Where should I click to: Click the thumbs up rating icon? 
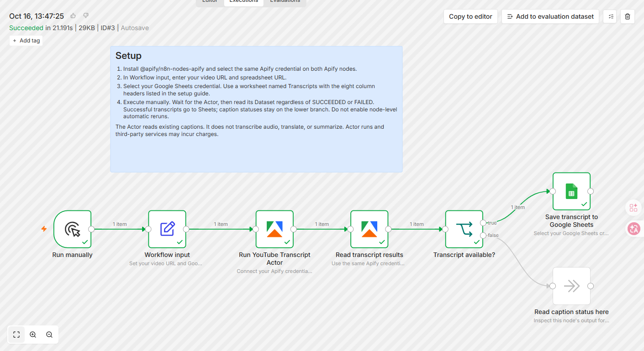[x=73, y=16]
